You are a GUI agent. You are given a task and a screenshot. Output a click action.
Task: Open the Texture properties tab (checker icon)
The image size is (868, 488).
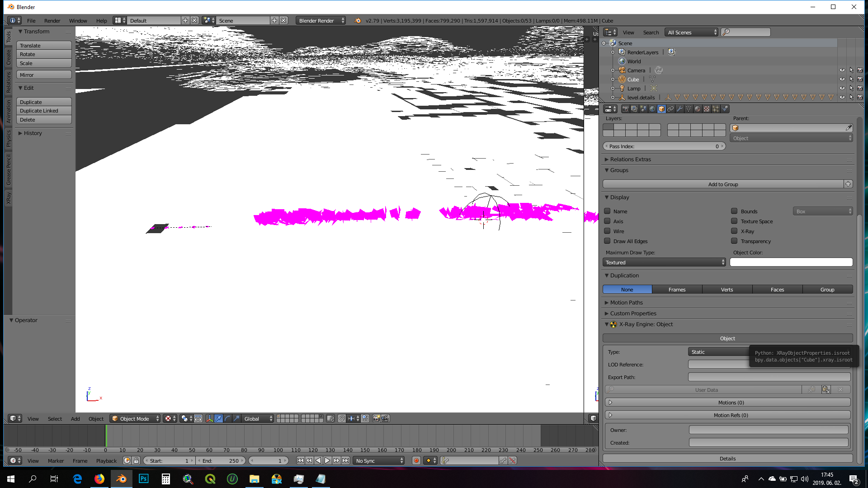pos(706,109)
